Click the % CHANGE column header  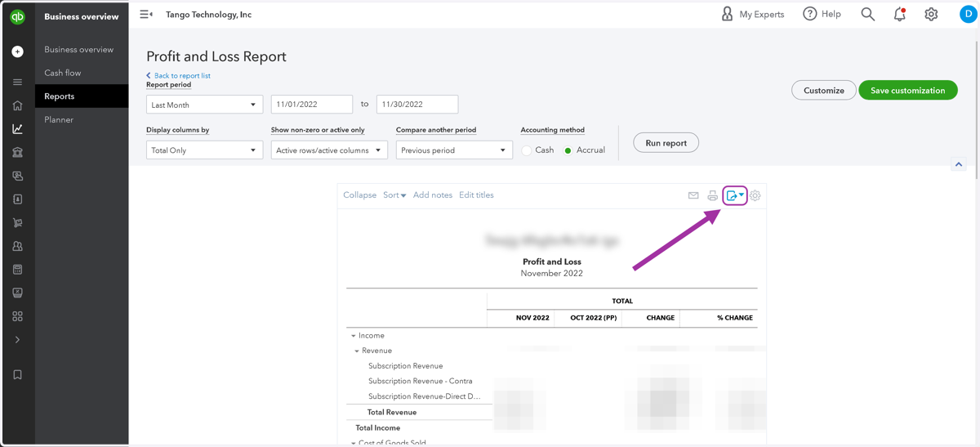pos(735,318)
